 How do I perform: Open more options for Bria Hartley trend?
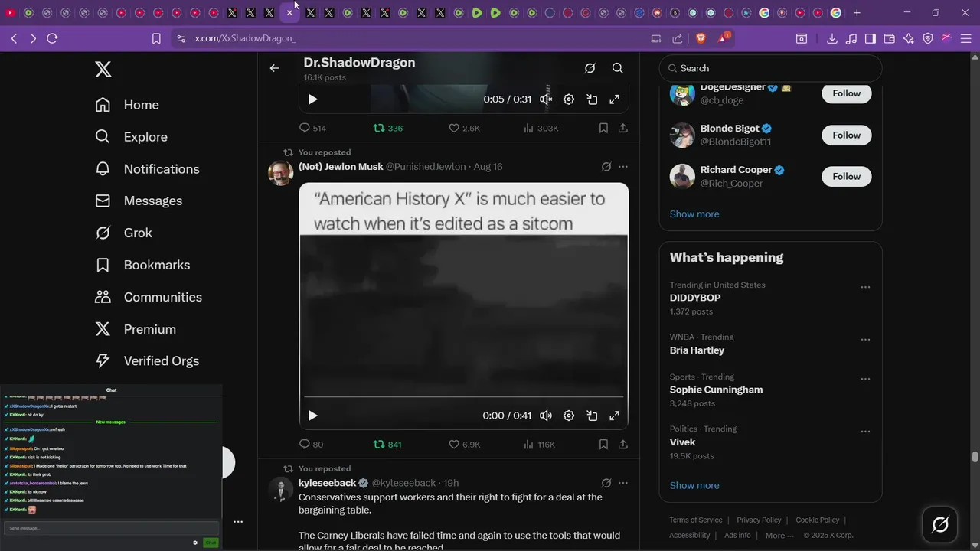coord(865,339)
